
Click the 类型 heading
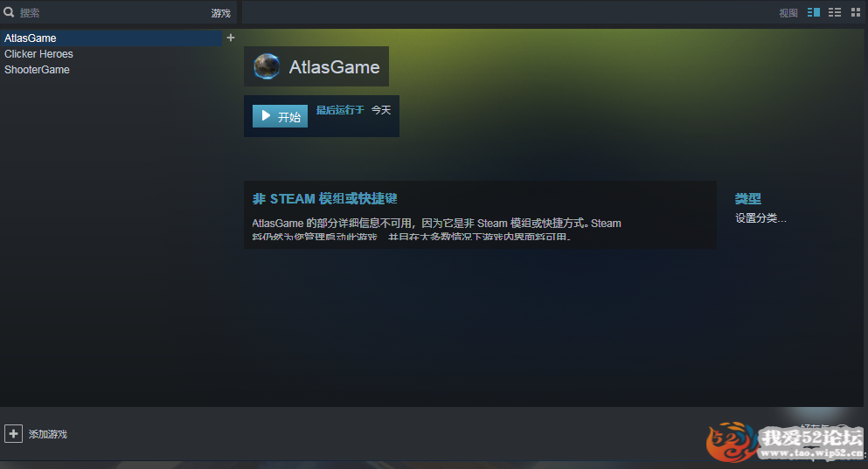point(748,198)
